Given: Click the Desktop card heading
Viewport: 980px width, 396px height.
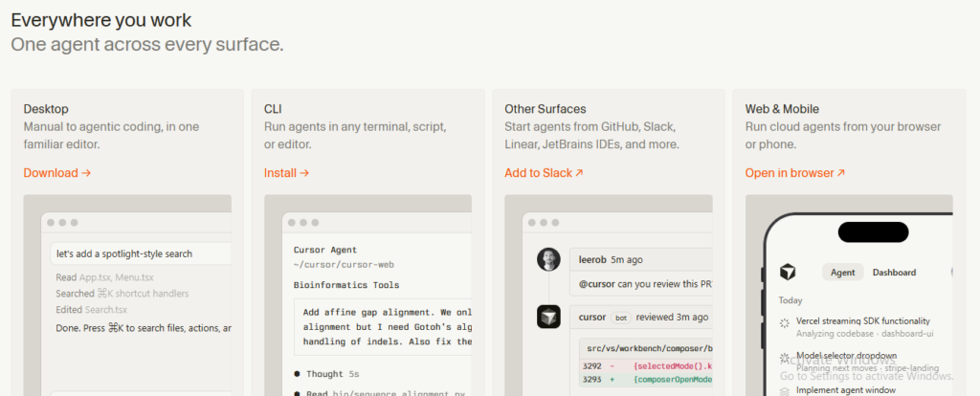Looking at the screenshot, I should [46, 109].
